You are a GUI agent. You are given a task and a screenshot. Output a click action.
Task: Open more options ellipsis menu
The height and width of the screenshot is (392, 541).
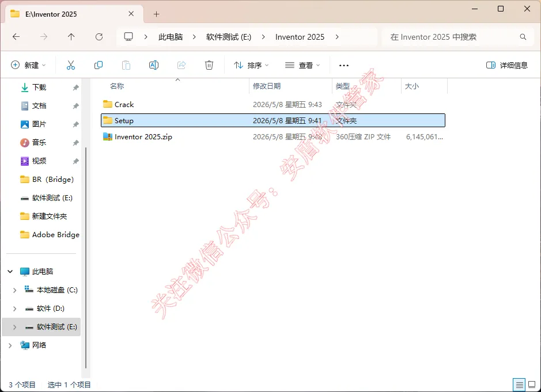point(344,65)
